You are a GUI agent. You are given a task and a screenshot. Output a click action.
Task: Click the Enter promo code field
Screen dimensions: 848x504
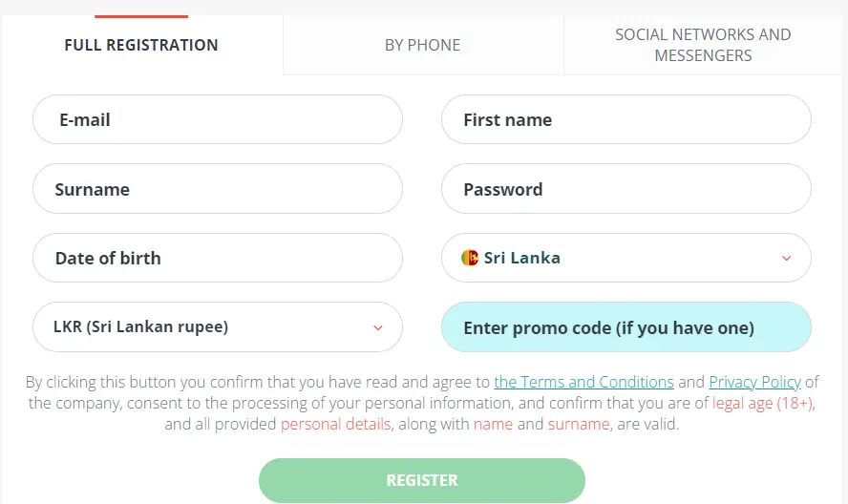(625, 327)
